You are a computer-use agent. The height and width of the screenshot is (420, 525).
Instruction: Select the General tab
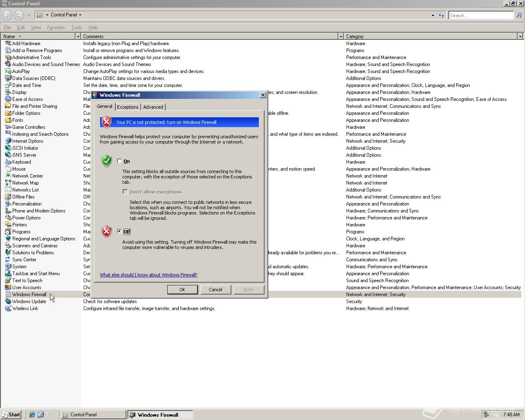tap(104, 106)
